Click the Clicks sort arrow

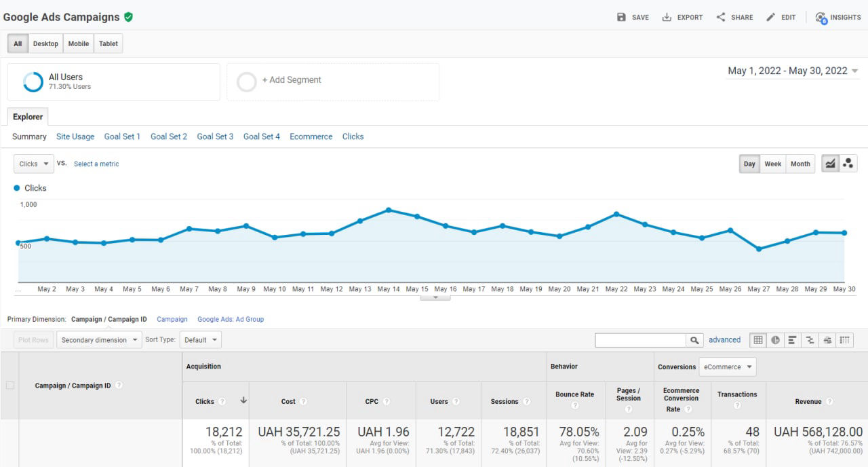(x=243, y=401)
